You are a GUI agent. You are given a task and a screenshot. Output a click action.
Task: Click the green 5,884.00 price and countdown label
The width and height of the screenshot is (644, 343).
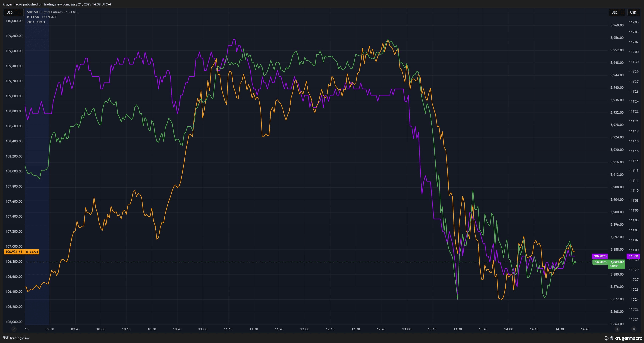[616, 264]
